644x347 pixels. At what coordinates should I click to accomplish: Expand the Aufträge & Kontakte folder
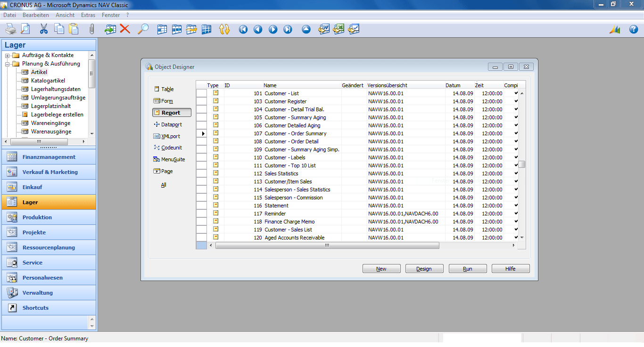pyautogui.click(x=8, y=56)
